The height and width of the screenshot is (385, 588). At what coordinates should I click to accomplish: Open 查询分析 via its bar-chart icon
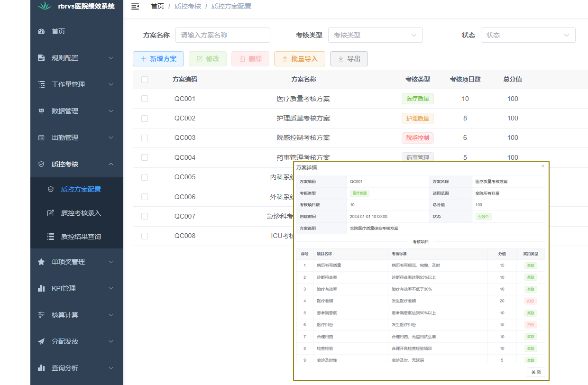[x=41, y=367]
